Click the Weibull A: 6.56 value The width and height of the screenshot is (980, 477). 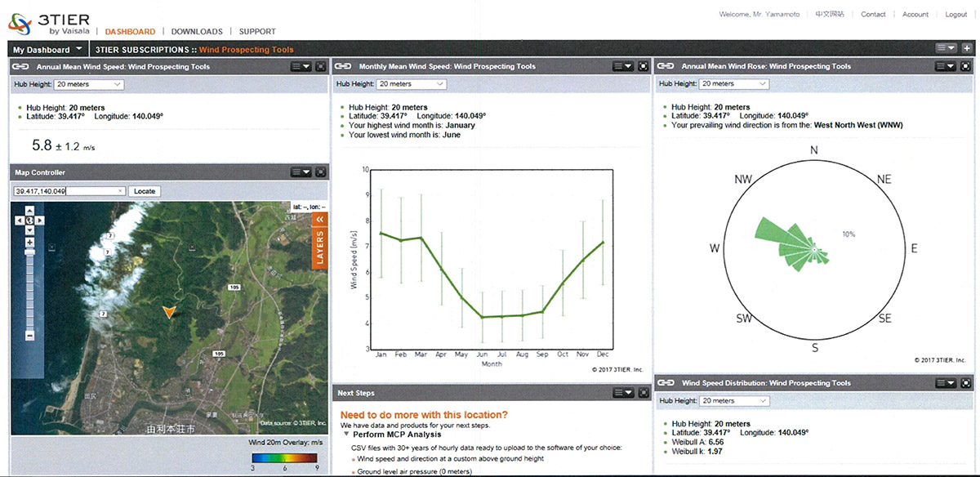pos(697,442)
